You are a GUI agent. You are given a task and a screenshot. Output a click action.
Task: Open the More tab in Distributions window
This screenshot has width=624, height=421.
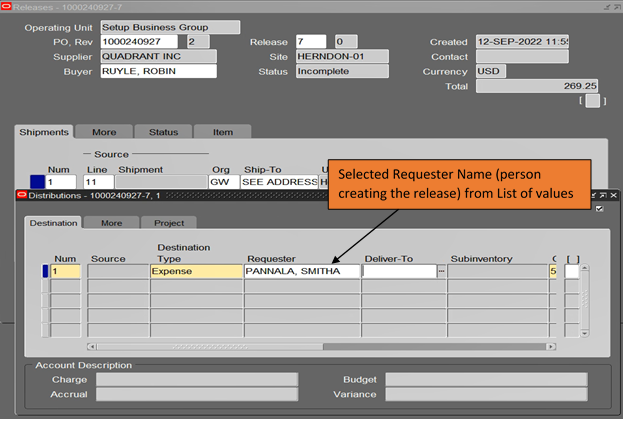(x=111, y=223)
